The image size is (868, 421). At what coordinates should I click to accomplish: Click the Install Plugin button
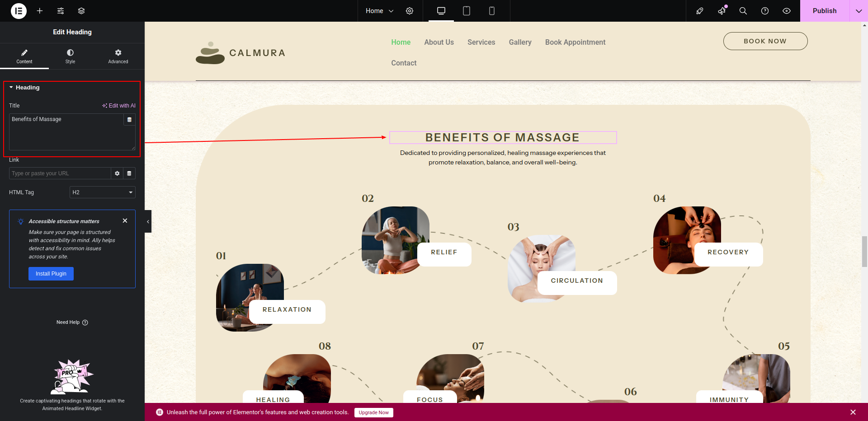[x=51, y=274]
